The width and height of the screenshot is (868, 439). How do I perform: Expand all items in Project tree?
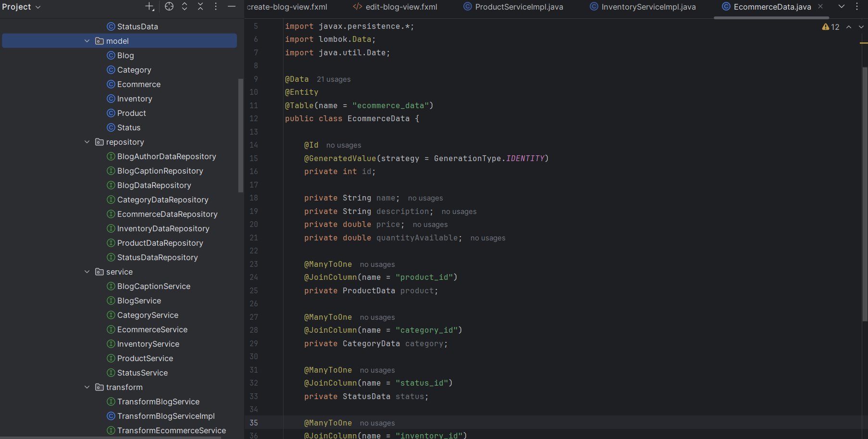[x=185, y=7]
